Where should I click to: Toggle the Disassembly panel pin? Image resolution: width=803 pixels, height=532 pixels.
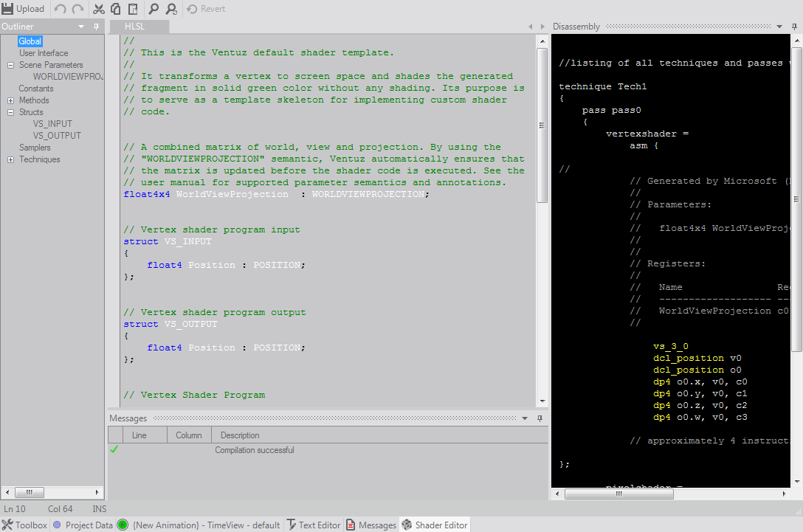[793, 27]
